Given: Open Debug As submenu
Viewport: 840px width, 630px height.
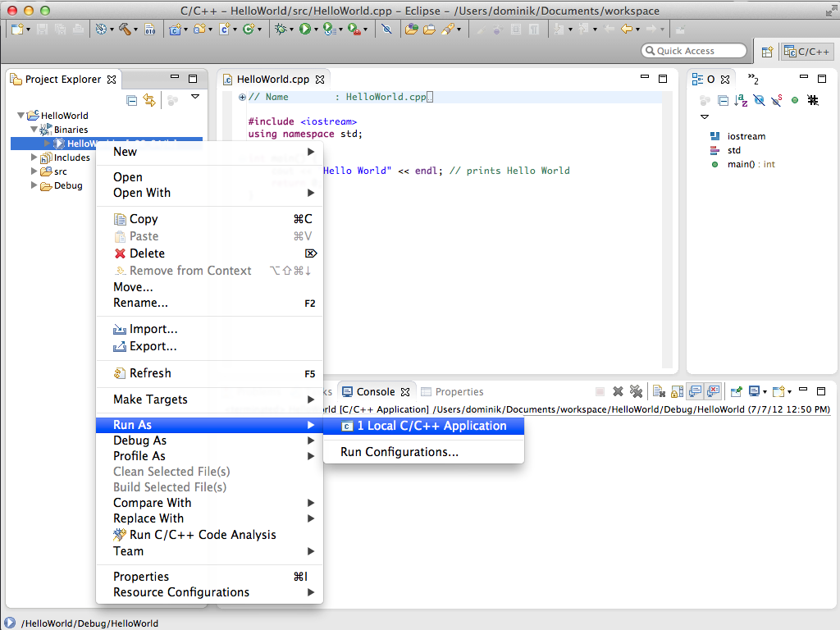Looking at the screenshot, I should 209,441.
